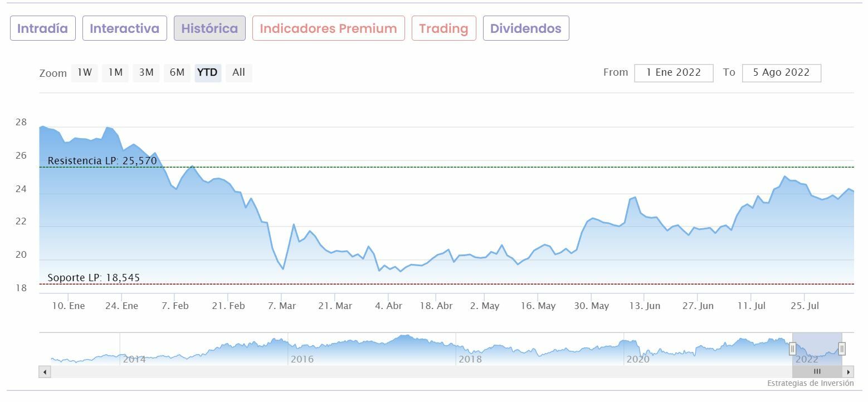
Task: Select the YTD zoom option
Action: (208, 72)
